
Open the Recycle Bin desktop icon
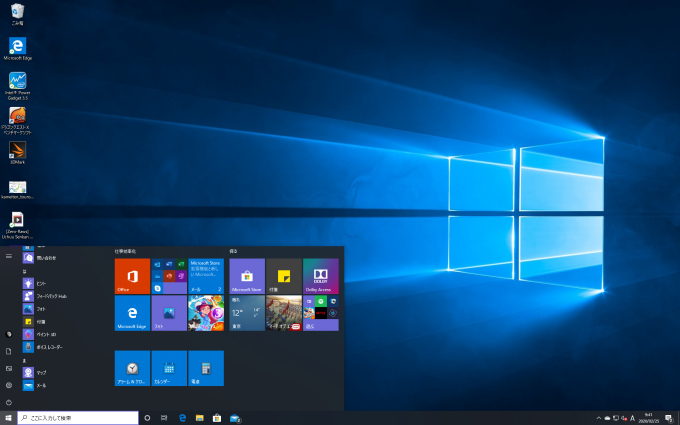click(17, 13)
